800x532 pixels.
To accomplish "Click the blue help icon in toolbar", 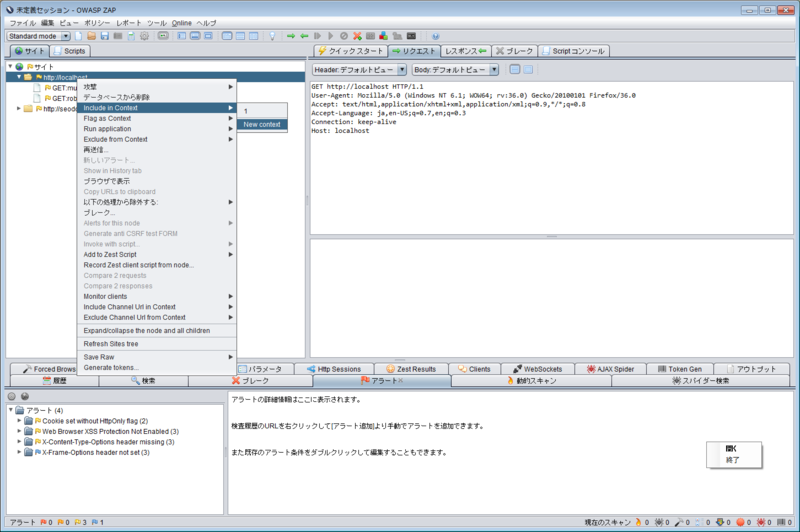I will pyautogui.click(x=435, y=36).
